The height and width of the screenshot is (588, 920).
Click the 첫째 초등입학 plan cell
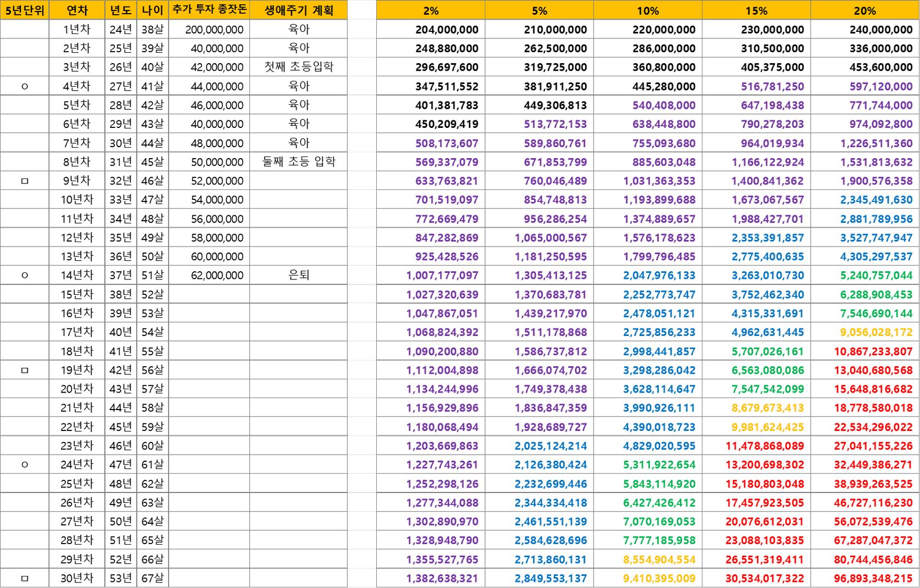click(x=299, y=67)
